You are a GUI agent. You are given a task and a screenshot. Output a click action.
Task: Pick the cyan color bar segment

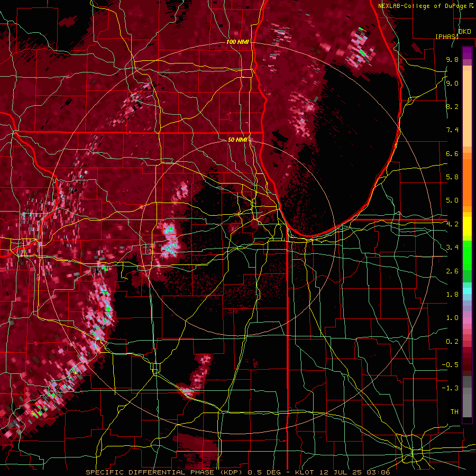467,291
